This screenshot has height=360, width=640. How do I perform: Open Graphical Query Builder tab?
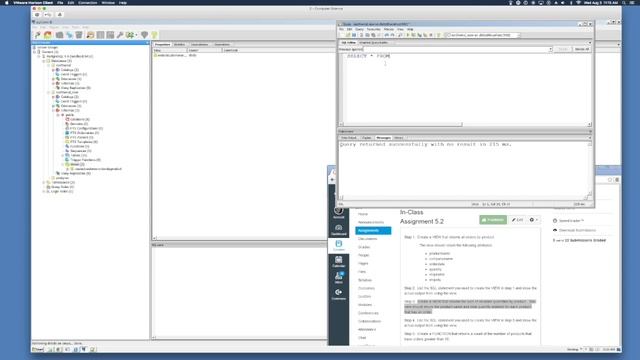(x=373, y=42)
